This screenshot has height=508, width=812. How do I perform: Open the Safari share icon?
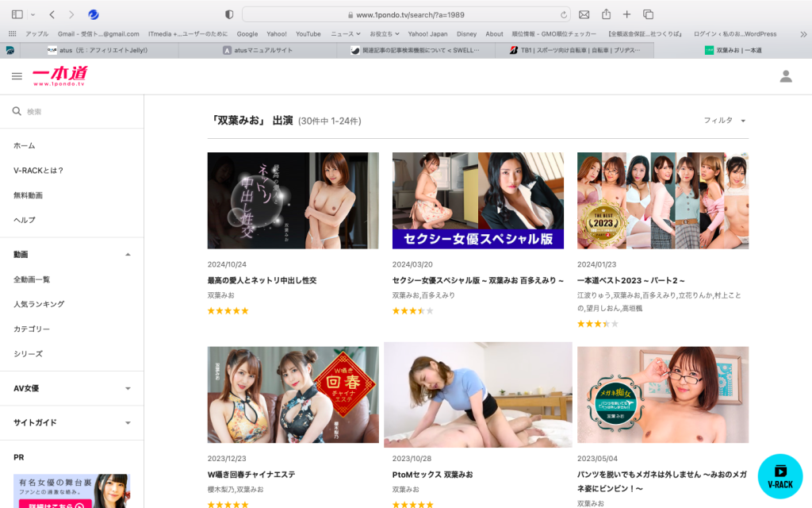[x=606, y=14]
